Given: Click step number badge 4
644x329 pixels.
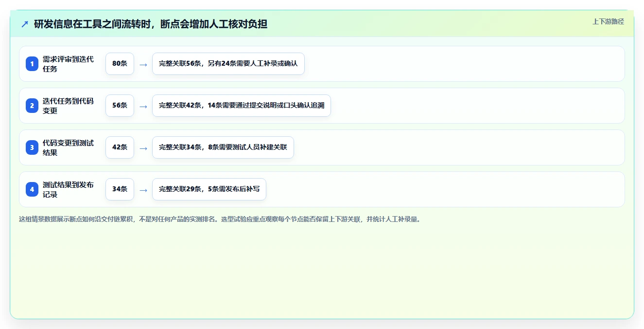Looking at the screenshot, I should (32, 189).
